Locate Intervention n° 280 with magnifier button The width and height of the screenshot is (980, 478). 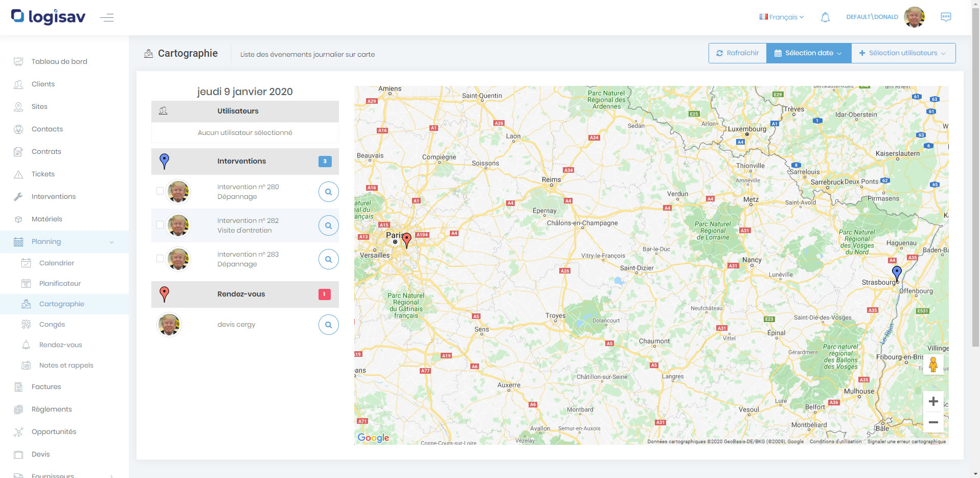click(x=329, y=192)
